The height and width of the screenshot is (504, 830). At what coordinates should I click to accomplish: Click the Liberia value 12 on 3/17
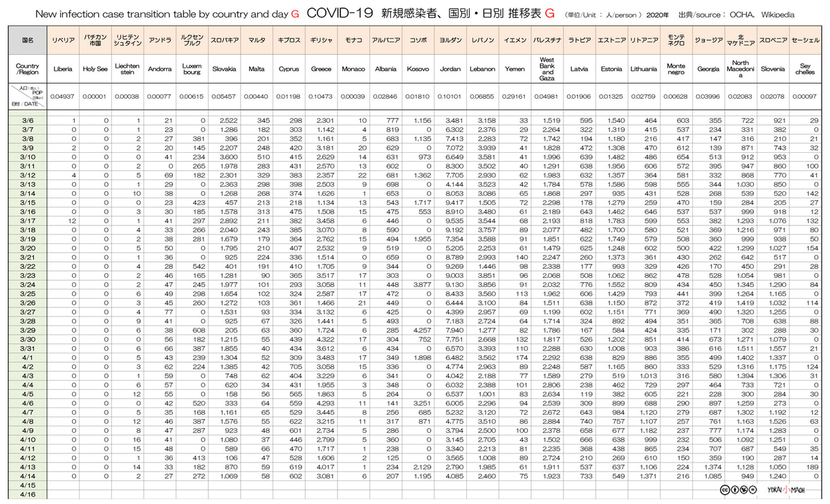pos(72,221)
